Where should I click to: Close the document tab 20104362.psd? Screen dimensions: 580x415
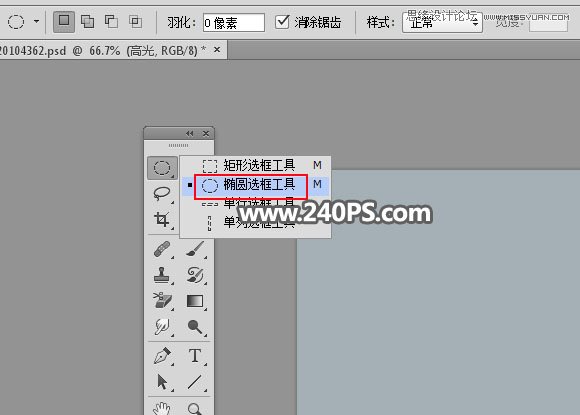click(x=217, y=50)
